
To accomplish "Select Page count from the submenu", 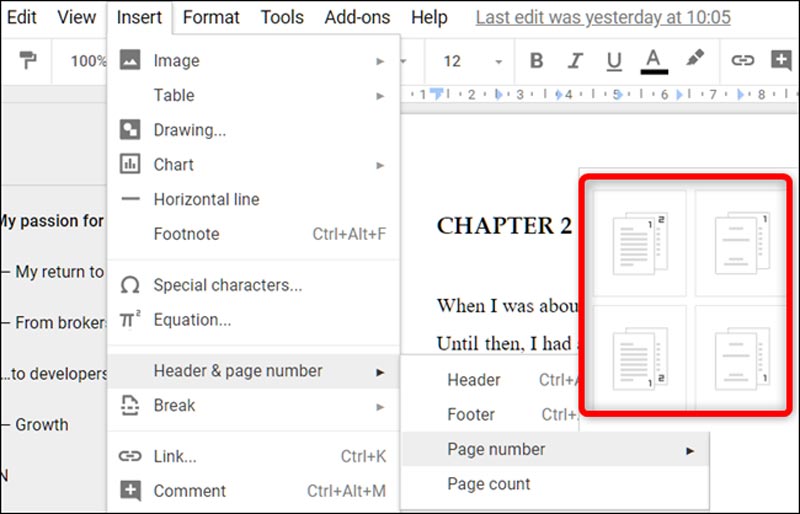I will 556,484.
